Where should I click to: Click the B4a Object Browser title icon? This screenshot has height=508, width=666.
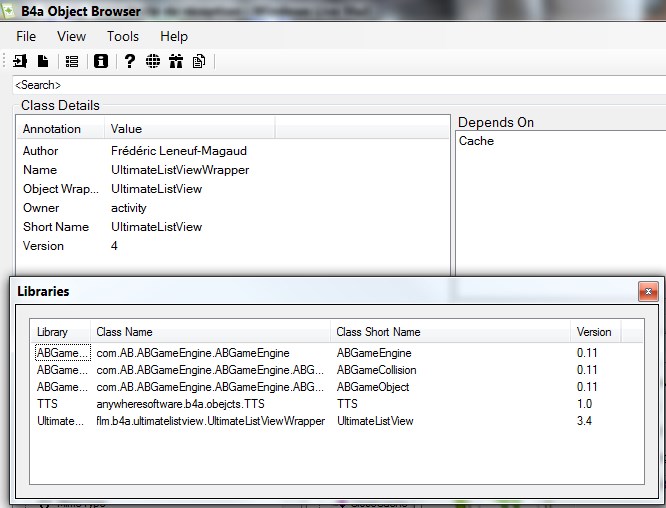8,10
